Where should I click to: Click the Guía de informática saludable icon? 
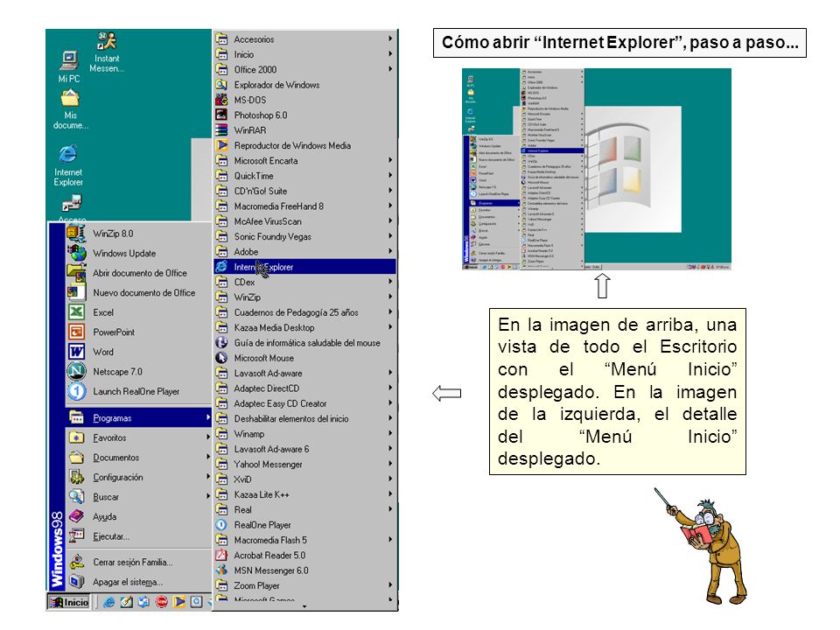point(221,342)
